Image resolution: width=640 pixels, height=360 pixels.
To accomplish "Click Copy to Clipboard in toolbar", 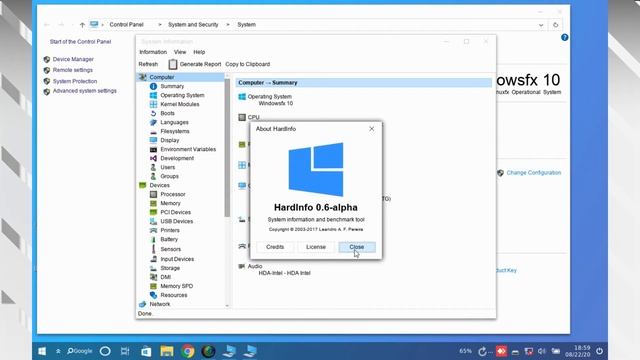I will [247, 64].
